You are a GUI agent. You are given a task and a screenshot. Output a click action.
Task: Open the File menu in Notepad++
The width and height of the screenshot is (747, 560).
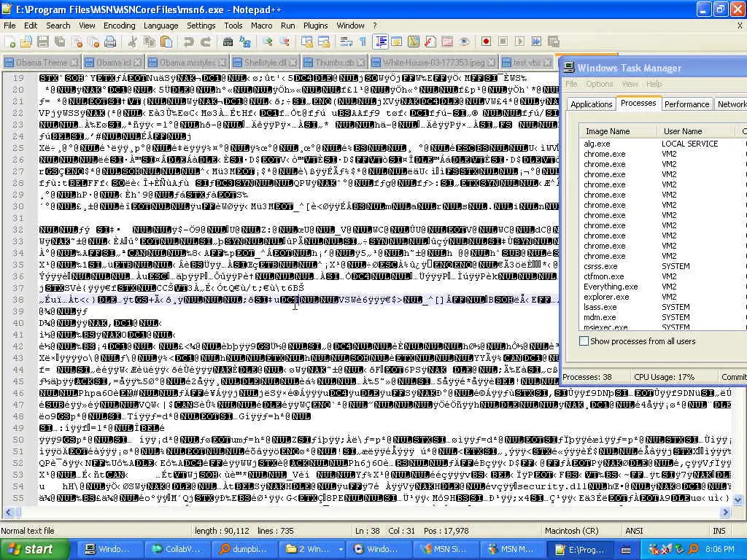pyautogui.click(x=9, y=26)
